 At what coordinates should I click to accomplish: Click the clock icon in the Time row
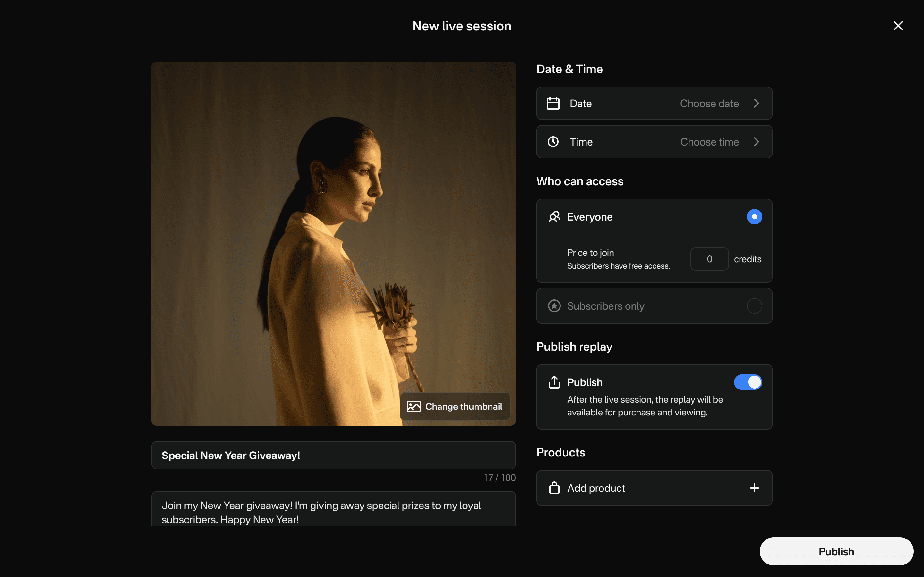(553, 142)
